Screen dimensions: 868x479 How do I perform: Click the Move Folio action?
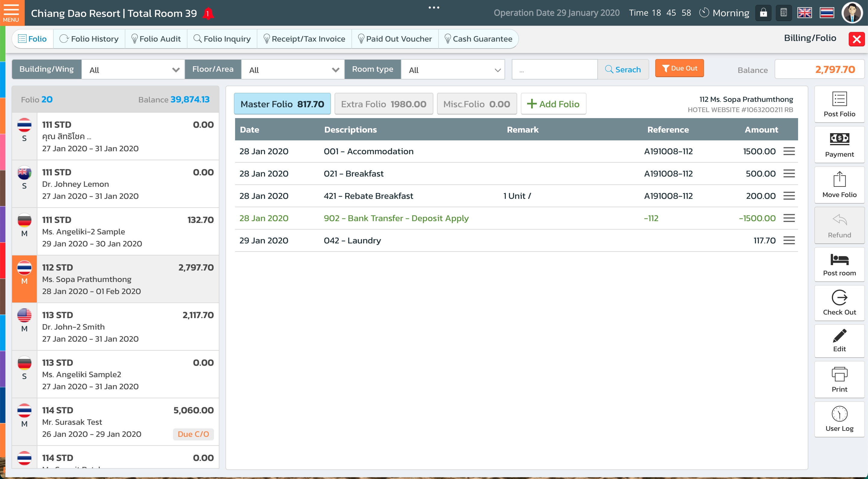(x=839, y=185)
